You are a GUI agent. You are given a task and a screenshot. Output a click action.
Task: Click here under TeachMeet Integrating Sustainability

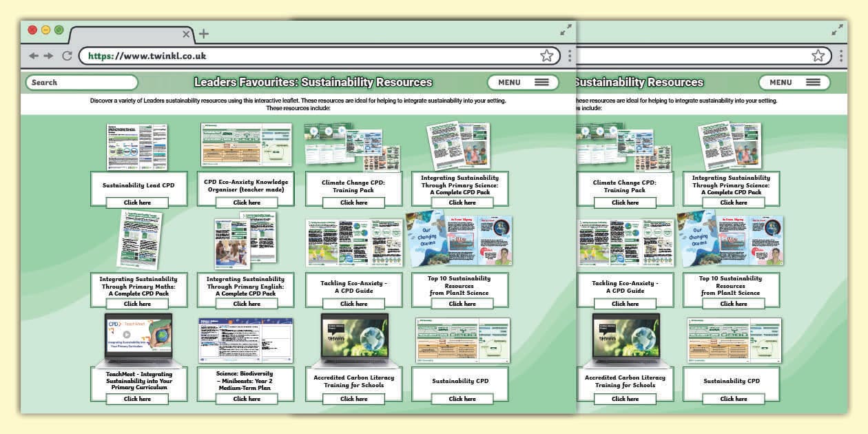coord(137,398)
